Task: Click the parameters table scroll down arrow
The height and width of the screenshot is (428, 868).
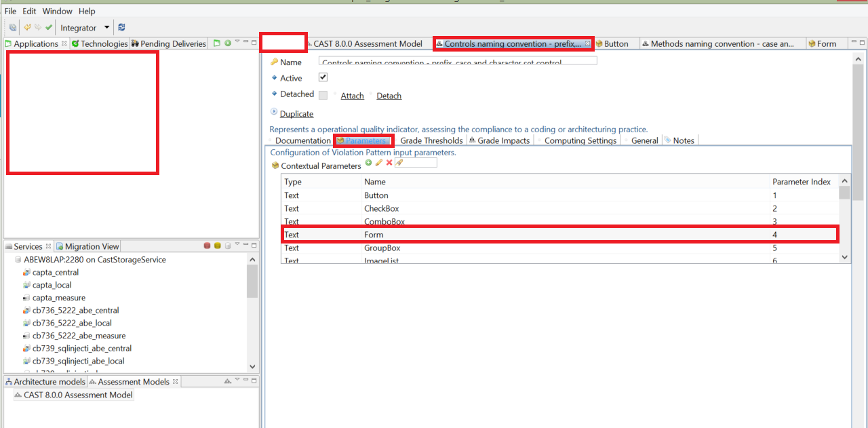Action: pyautogui.click(x=844, y=257)
